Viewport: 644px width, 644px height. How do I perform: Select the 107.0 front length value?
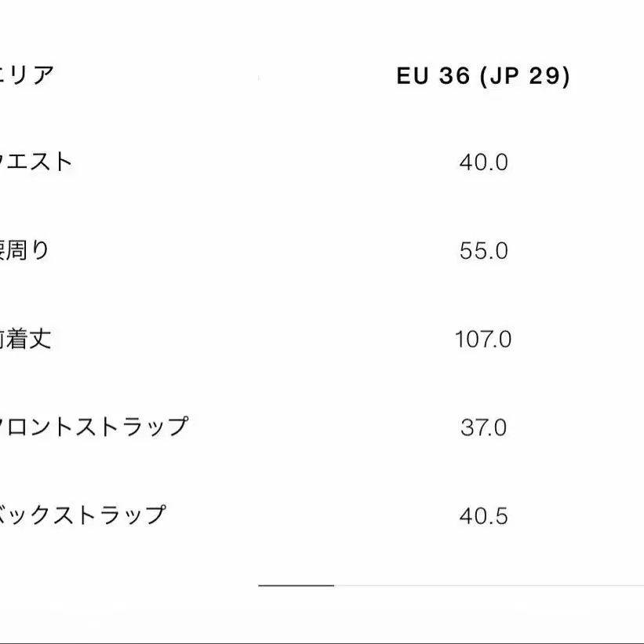[483, 340]
